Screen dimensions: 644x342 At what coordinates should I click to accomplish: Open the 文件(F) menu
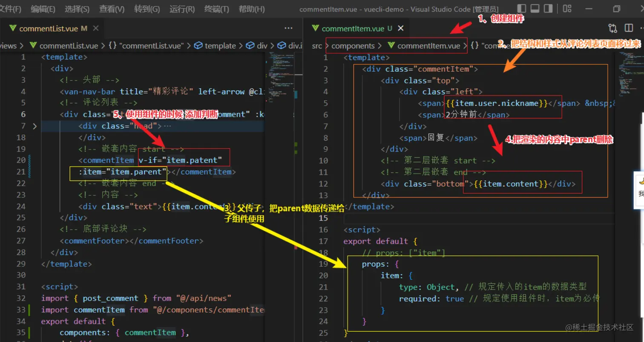pyautogui.click(x=10, y=9)
